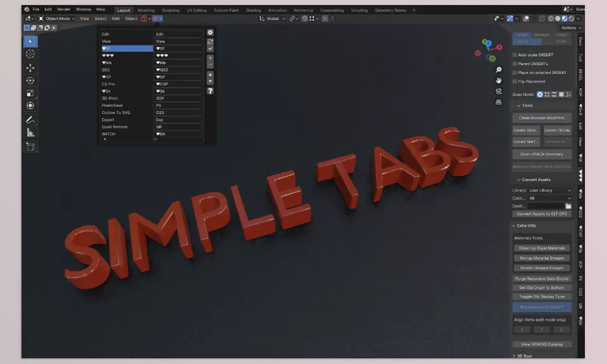Open the help question mark icon
The image size is (607, 364).
coord(211,91)
